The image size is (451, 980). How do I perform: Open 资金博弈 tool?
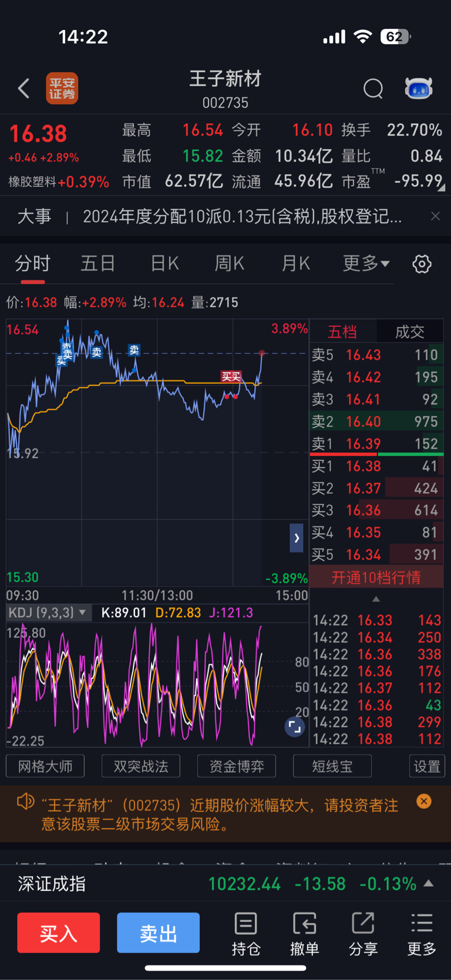pyautogui.click(x=237, y=766)
